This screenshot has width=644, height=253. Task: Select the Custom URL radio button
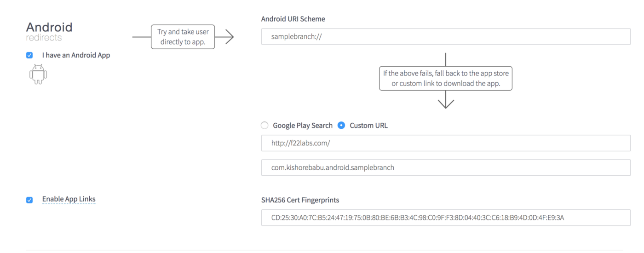341,125
